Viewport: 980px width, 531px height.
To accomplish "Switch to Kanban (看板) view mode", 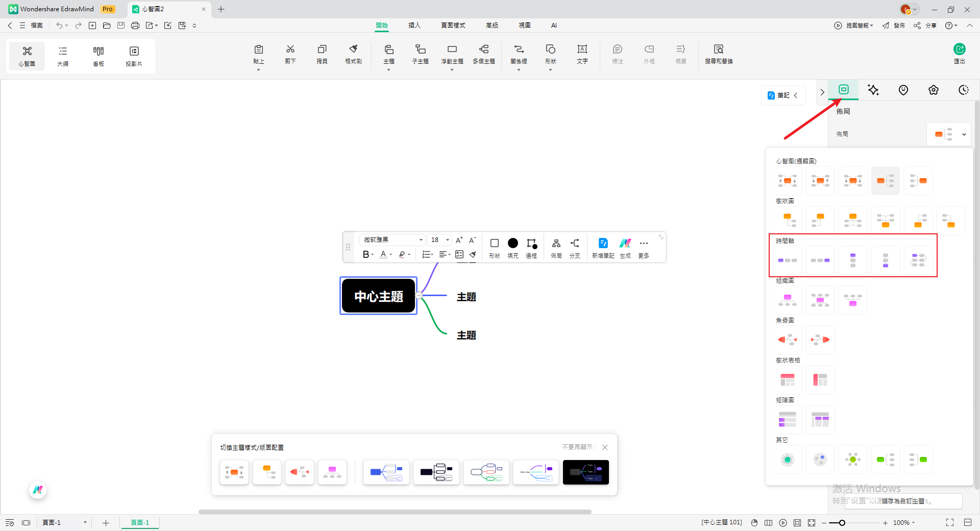I will (x=99, y=55).
